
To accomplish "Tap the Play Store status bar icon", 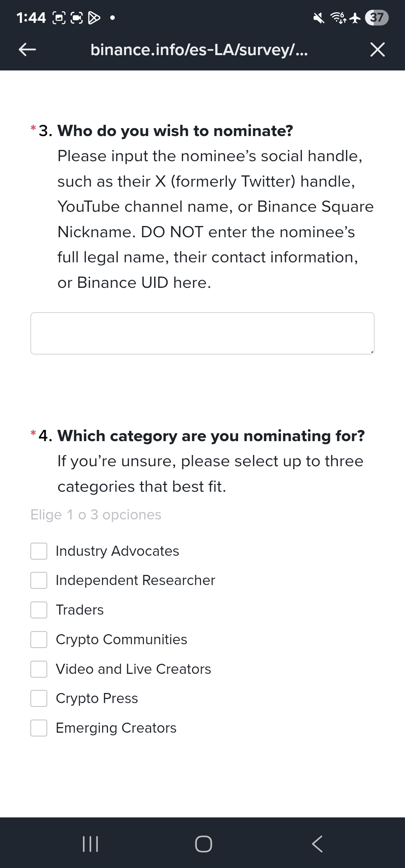I will pos(94,18).
